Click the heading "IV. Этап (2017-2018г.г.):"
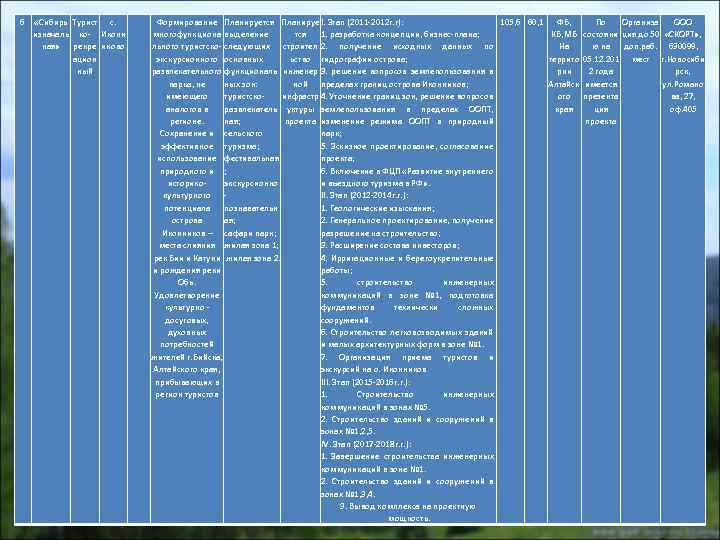The width and height of the screenshot is (720, 540). point(366,444)
